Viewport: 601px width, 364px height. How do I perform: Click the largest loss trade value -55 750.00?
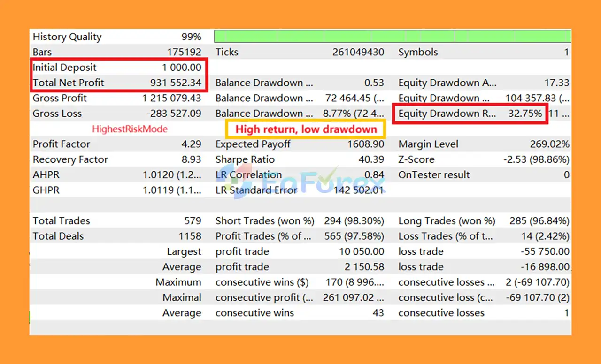545,251
